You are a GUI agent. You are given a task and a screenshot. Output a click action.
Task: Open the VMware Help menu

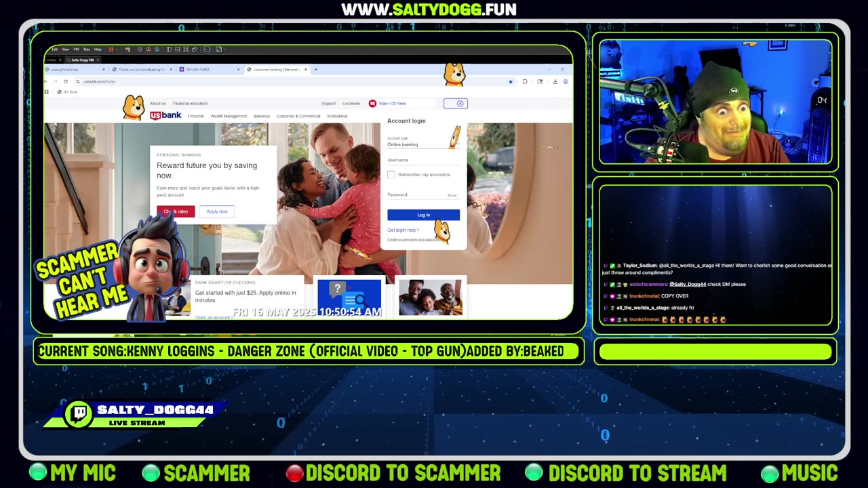(98, 49)
